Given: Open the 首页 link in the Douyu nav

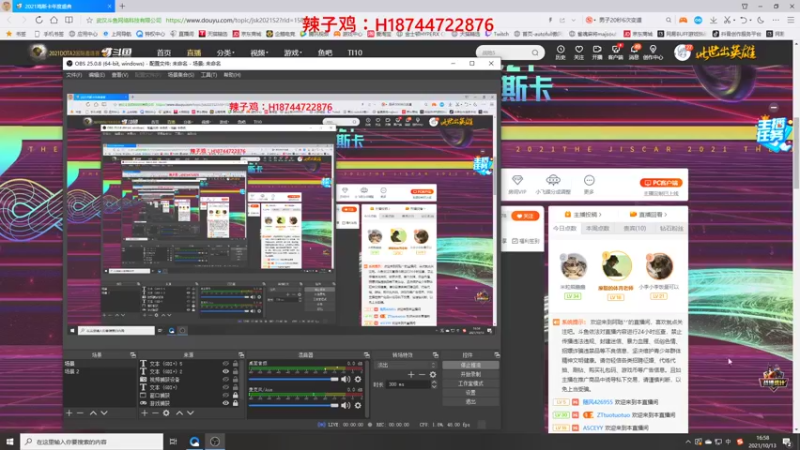Looking at the screenshot, I should coord(164,53).
